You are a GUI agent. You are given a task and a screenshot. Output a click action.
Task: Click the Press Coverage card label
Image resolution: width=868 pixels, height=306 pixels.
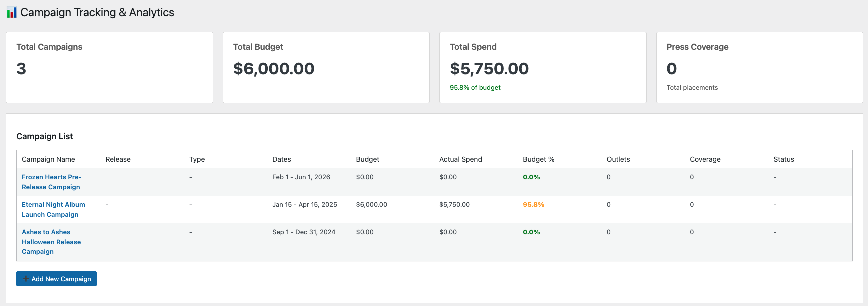(697, 47)
